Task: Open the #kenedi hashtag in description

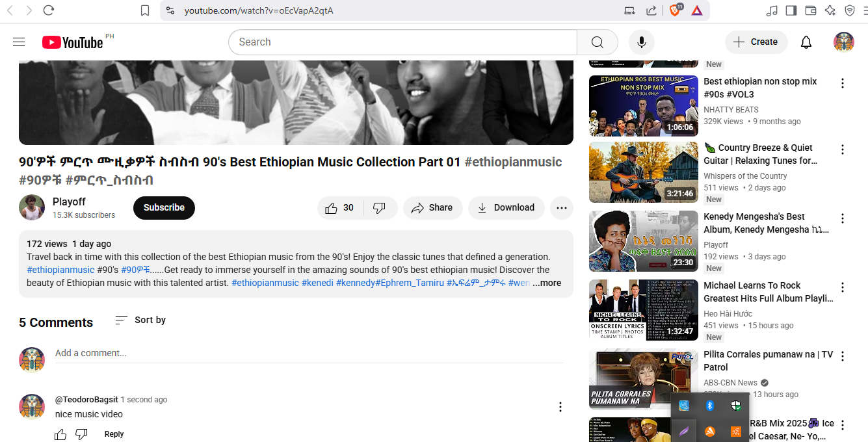Action: tap(317, 283)
